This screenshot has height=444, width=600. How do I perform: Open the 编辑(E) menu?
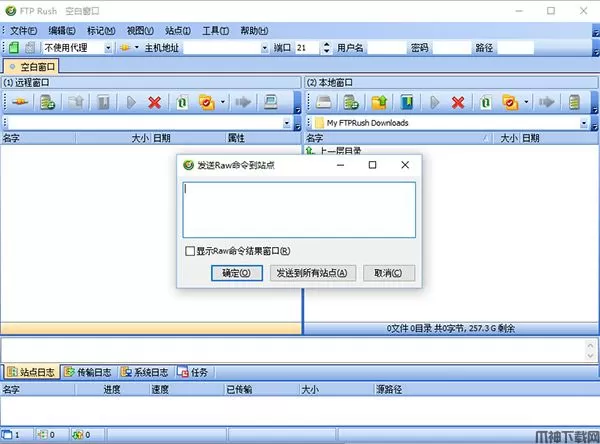coord(62,31)
